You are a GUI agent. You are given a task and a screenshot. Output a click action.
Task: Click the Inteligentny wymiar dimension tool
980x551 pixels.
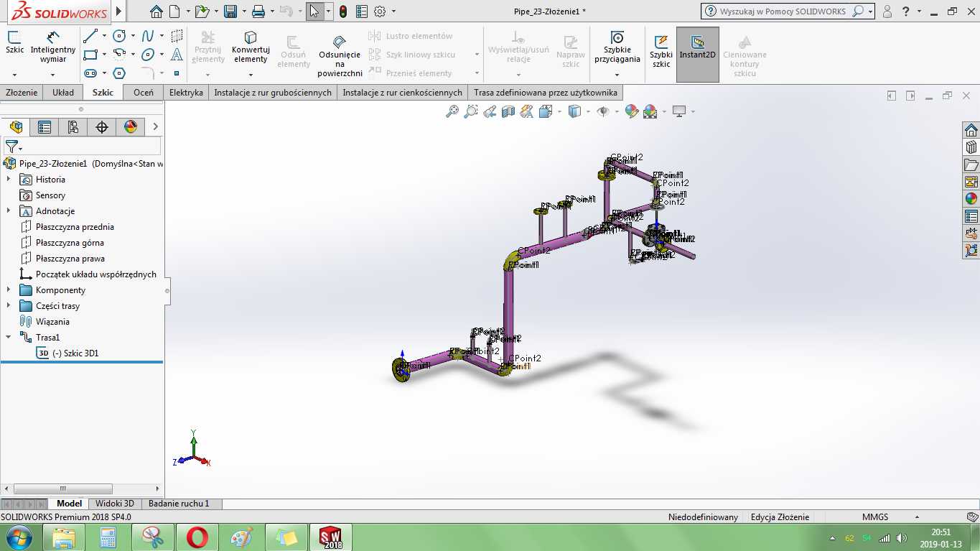[53, 47]
